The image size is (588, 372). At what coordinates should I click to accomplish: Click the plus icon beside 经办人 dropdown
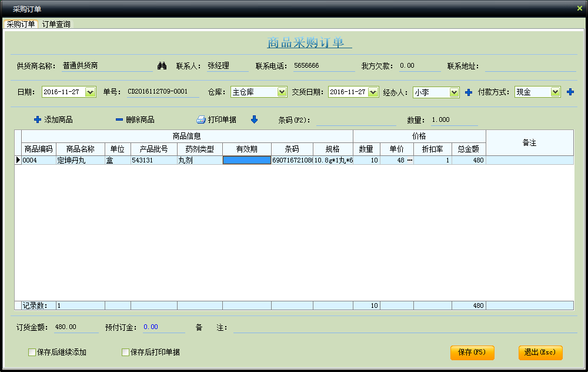click(469, 92)
